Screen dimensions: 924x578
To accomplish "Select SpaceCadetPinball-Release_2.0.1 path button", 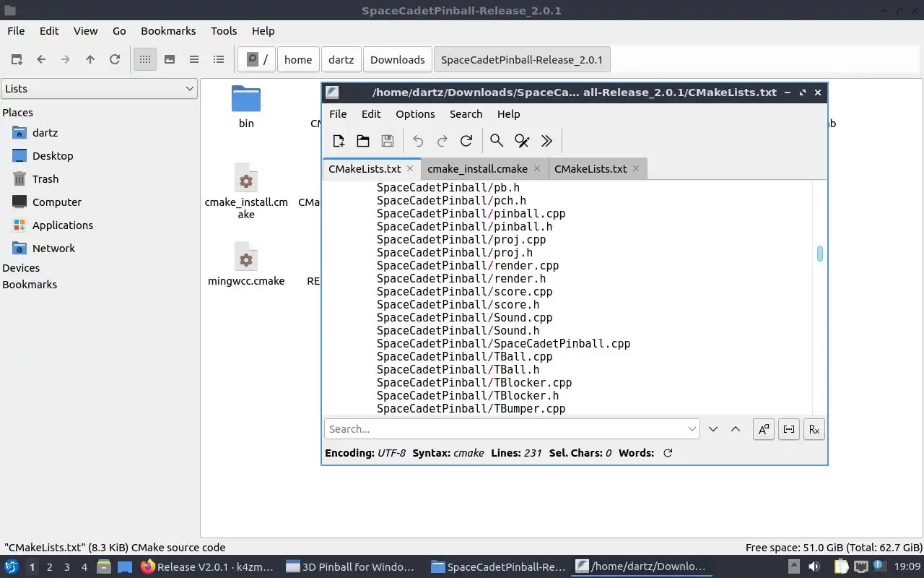I will click(x=521, y=60).
